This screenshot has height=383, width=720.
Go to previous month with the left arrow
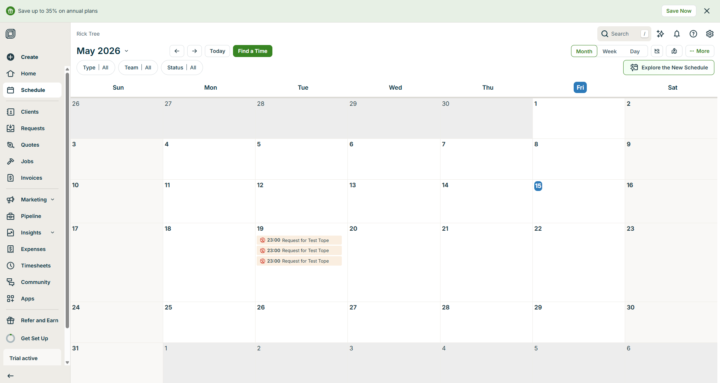[177, 51]
